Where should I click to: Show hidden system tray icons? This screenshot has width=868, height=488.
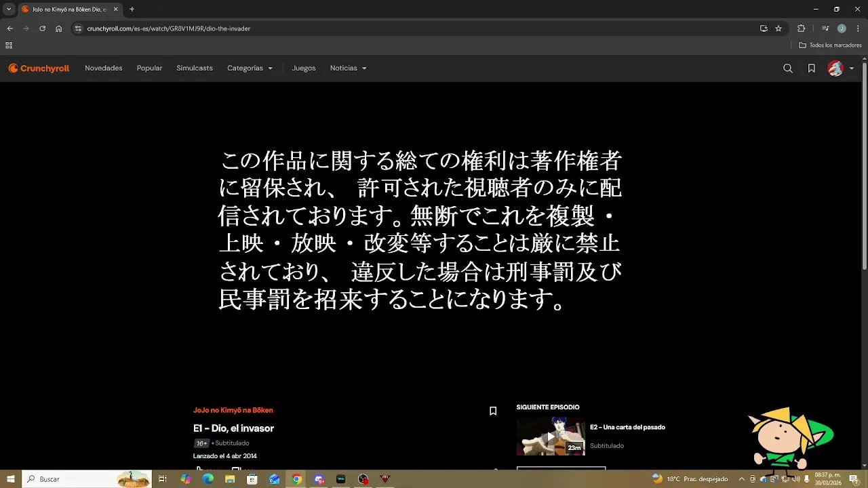(x=742, y=479)
